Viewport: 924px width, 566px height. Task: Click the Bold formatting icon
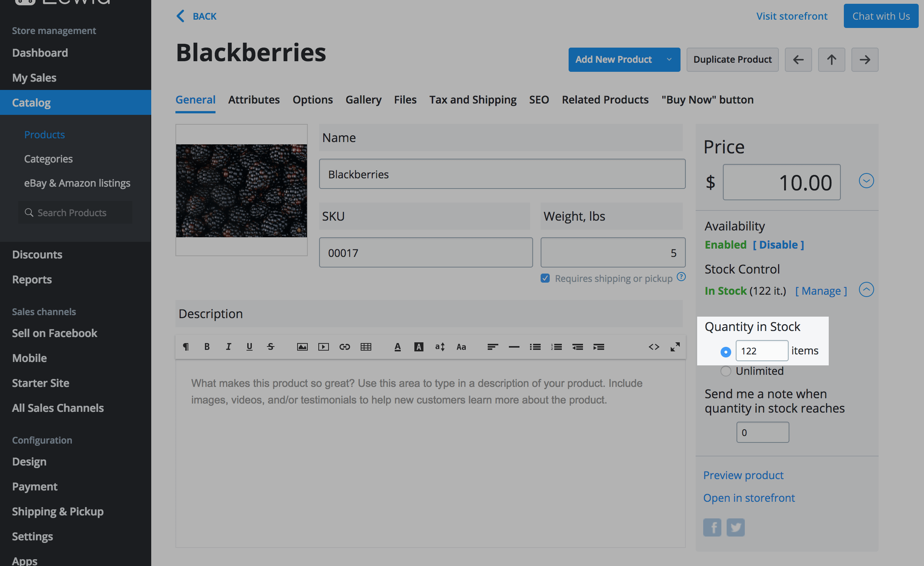click(207, 346)
